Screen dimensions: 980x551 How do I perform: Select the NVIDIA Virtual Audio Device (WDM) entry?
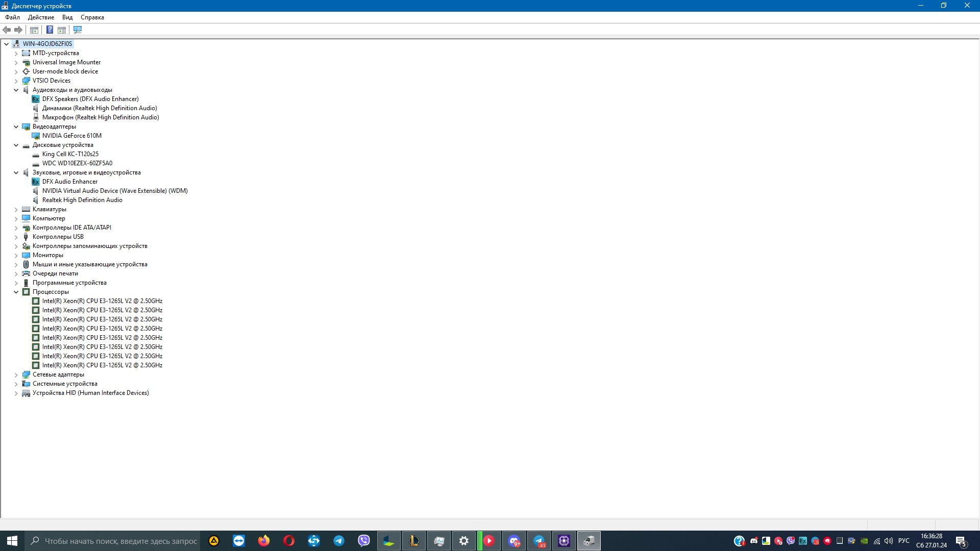coord(115,191)
